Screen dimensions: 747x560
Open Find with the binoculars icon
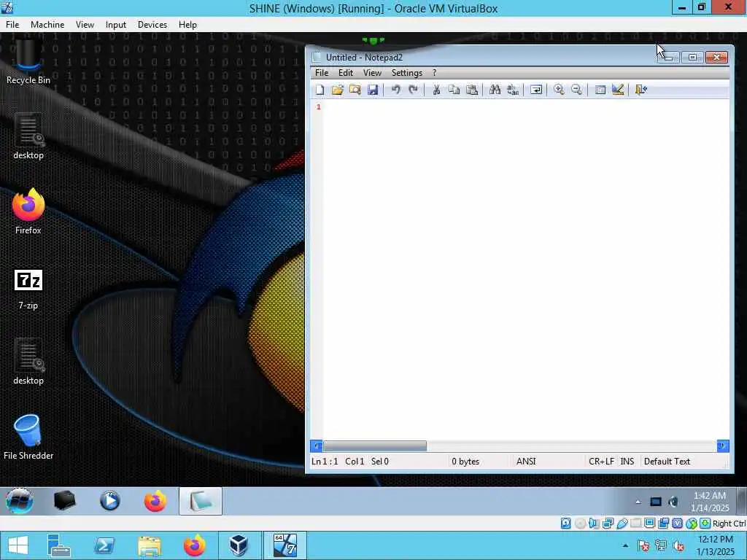[x=495, y=90]
